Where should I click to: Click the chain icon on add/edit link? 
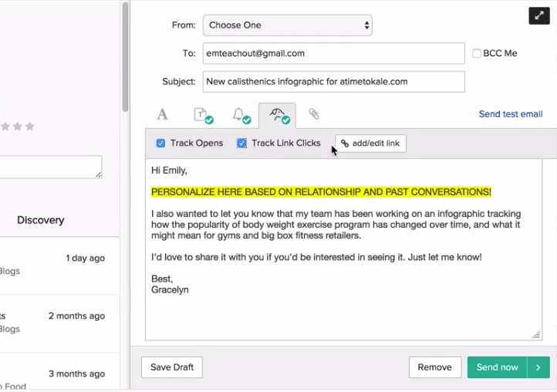345,144
